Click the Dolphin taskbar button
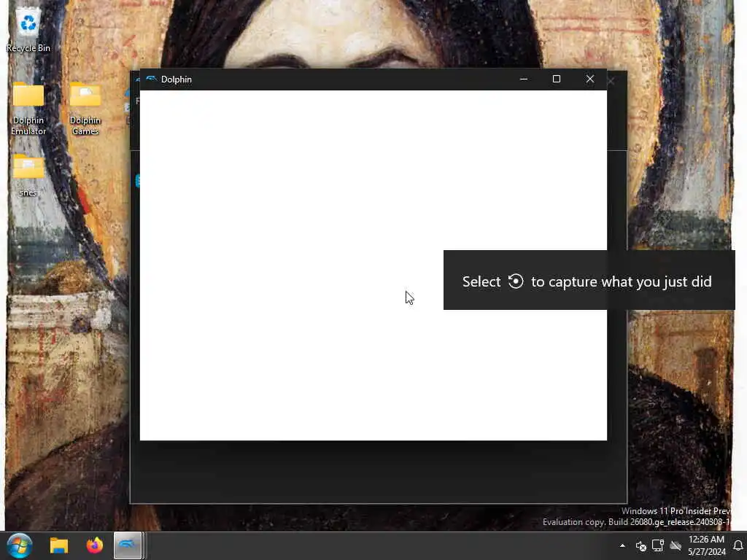747x560 pixels. point(128,545)
